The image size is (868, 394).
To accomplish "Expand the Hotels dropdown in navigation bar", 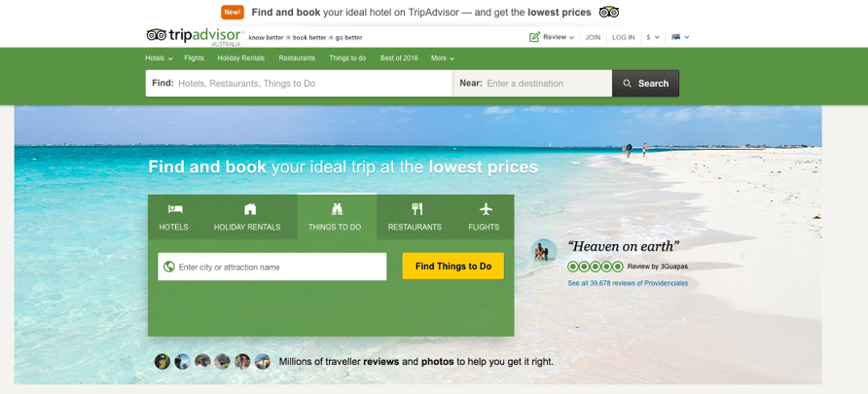I will [x=159, y=58].
